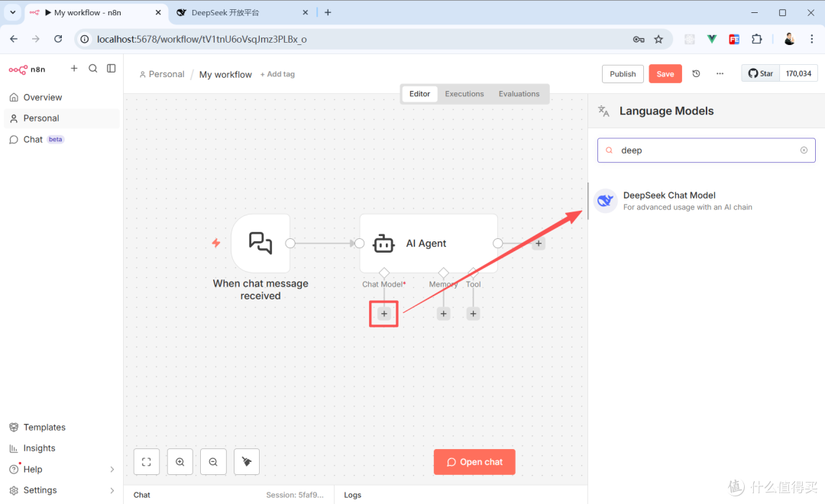The width and height of the screenshot is (825, 504).
Task: Switch to Editor tab
Action: point(420,94)
